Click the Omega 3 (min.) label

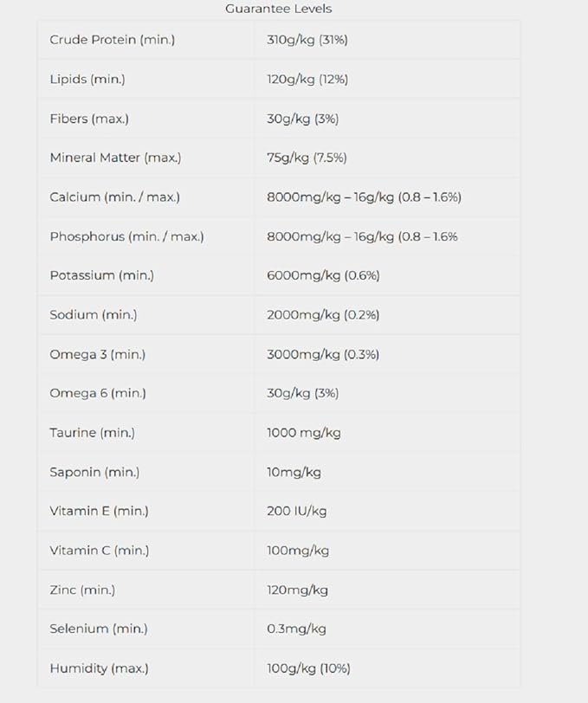coord(97,354)
